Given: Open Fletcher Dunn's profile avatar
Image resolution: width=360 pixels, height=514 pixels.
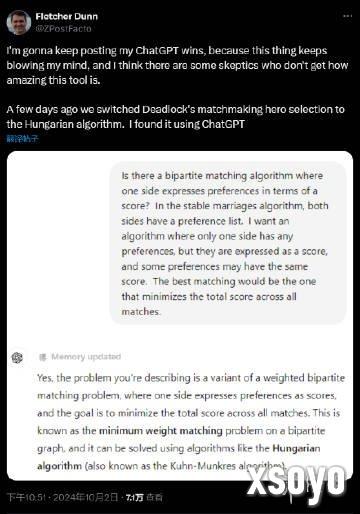Looking at the screenshot, I should click(18, 22).
